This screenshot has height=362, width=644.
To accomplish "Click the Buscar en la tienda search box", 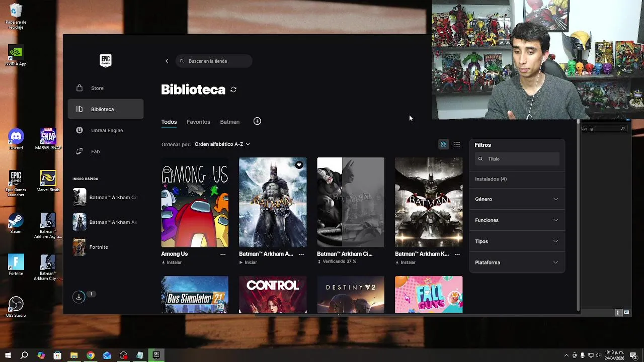I will (x=214, y=61).
